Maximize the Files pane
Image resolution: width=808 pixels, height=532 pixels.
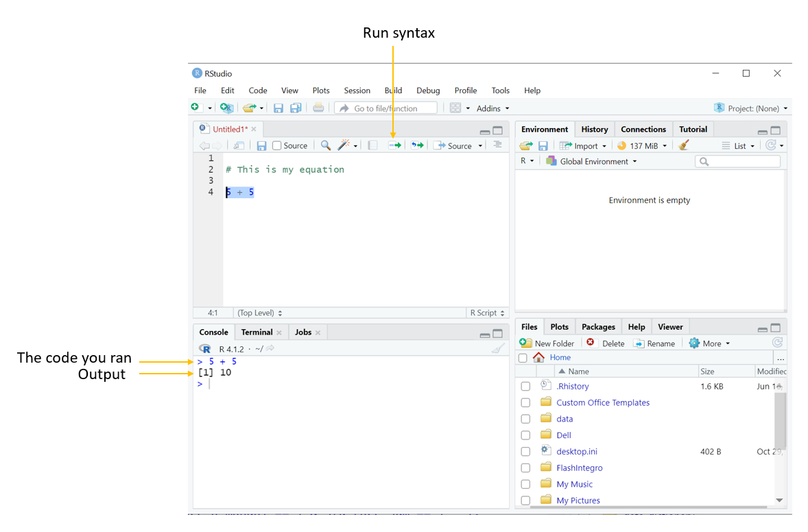[x=776, y=328]
